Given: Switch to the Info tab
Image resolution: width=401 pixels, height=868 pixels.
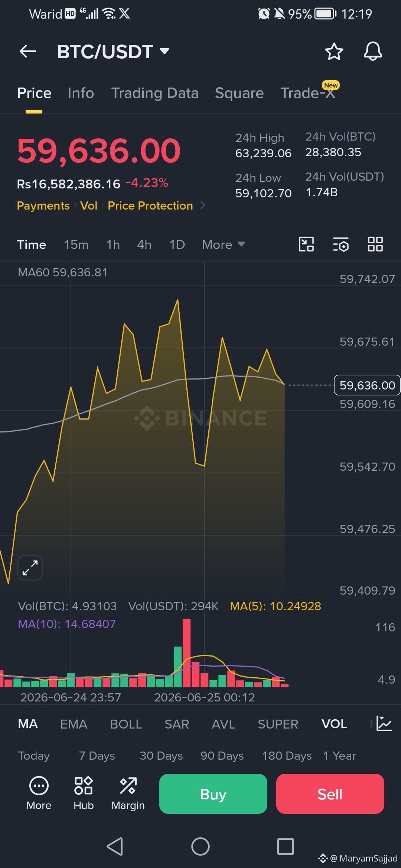Looking at the screenshot, I should point(81,93).
